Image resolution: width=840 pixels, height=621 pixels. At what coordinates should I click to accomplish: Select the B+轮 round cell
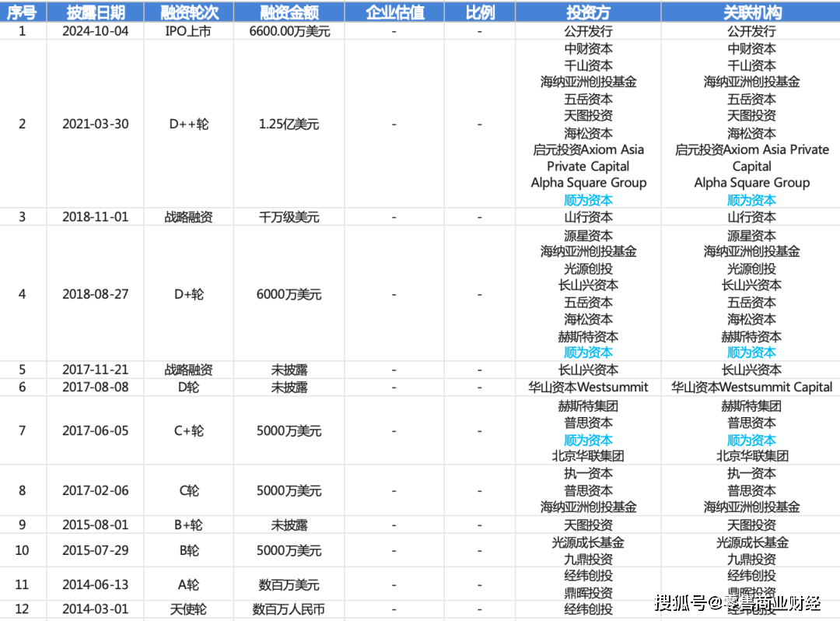[x=188, y=525]
